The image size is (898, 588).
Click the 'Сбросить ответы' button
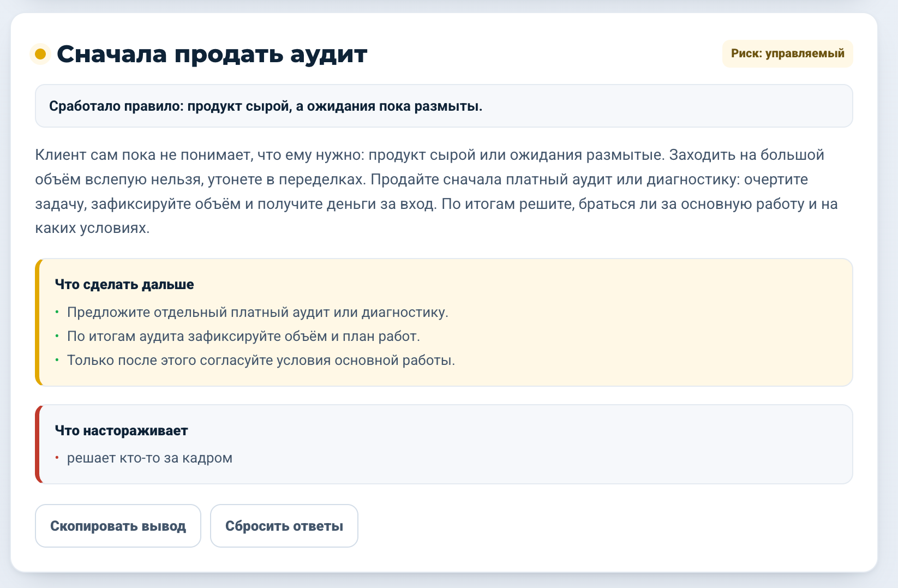click(x=284, y=526)
